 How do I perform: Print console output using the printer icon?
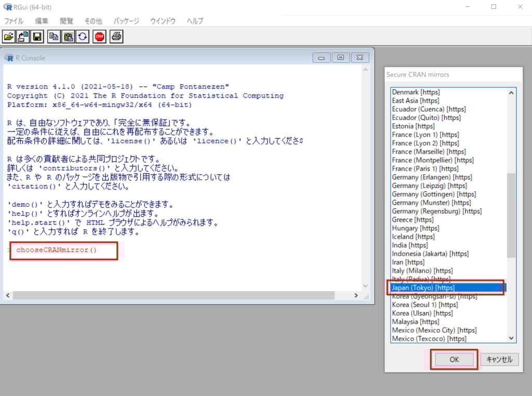tap(115, 36)
